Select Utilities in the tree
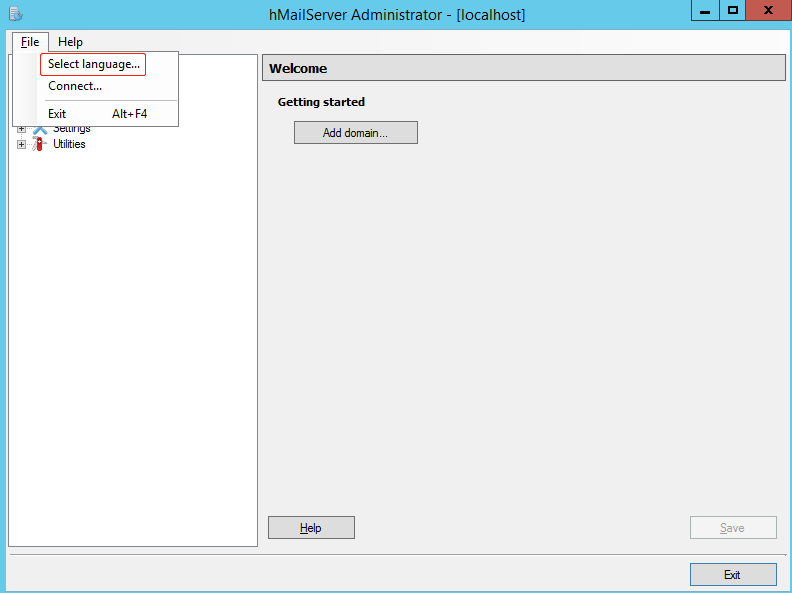Screen dimensions: 792x593 coord(69,144)
